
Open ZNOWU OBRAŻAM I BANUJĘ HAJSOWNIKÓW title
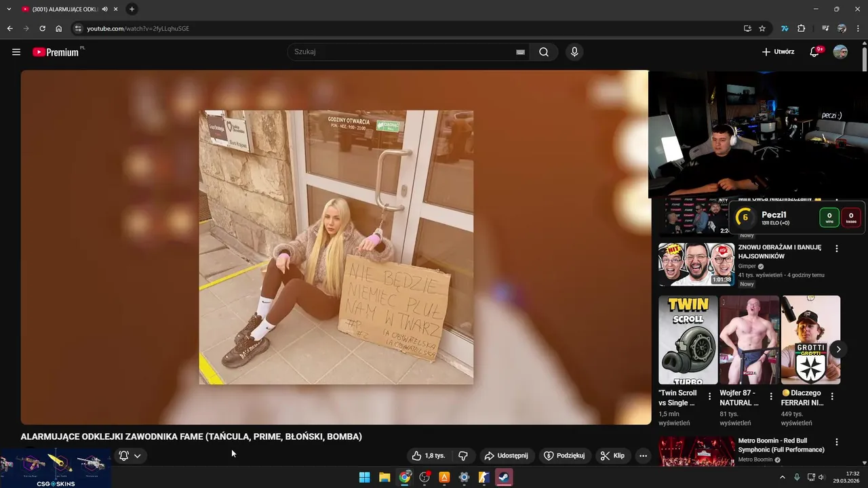(780, 252)
